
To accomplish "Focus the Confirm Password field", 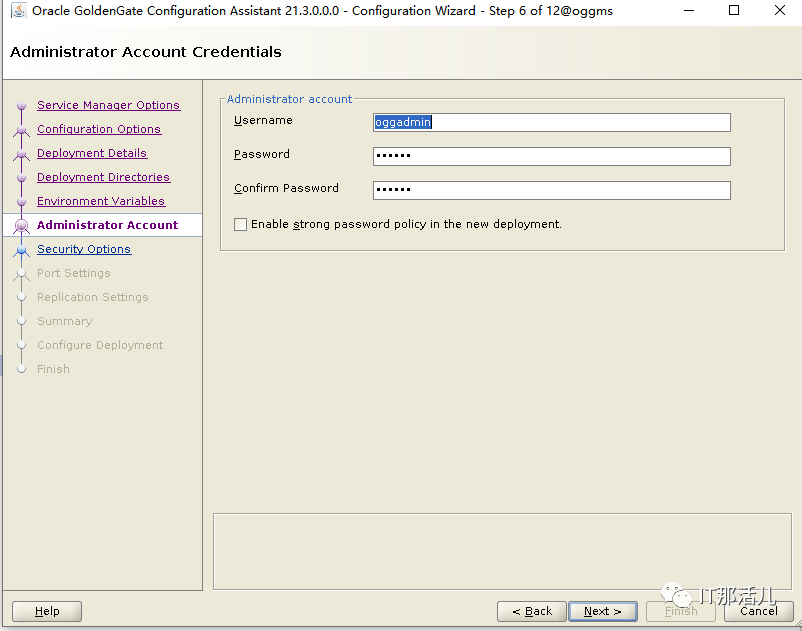I will tap(551, 190).
